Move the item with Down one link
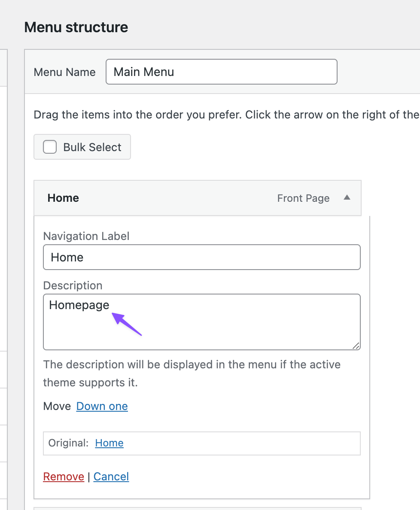Screen dimensions: 420x510 (102, 406)
